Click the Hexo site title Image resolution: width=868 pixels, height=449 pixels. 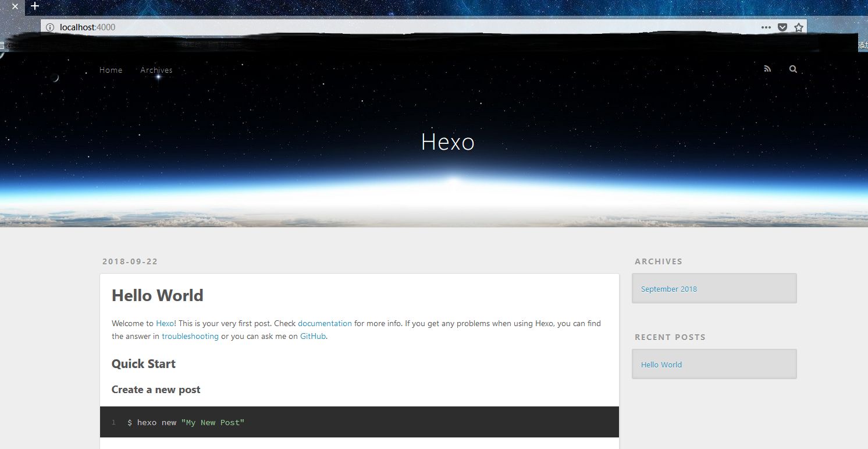pos(448,142)
